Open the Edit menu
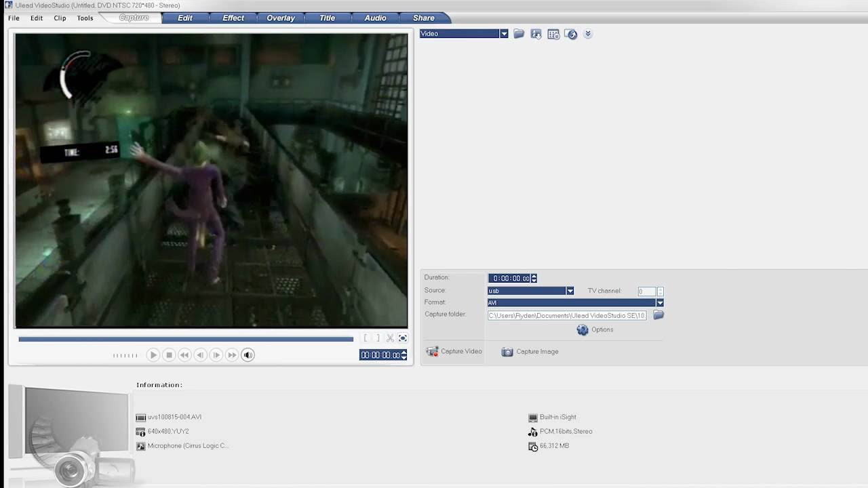This screenshot has width=868, height=488. tap(37, 18)
